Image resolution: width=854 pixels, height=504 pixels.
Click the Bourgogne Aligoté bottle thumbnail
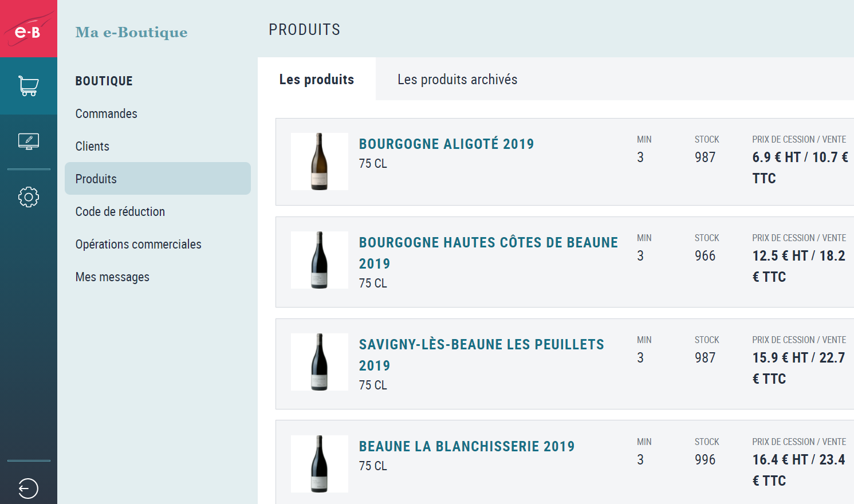click(320, 162)
